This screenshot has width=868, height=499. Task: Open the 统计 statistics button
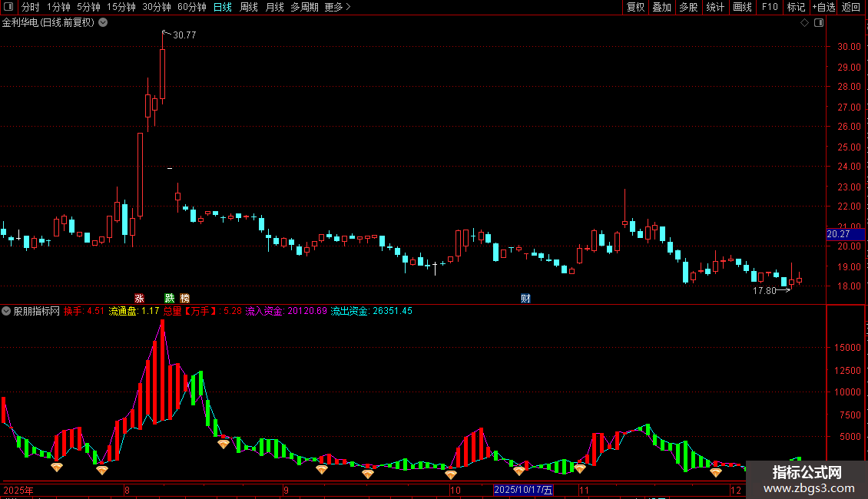[714, 7]
